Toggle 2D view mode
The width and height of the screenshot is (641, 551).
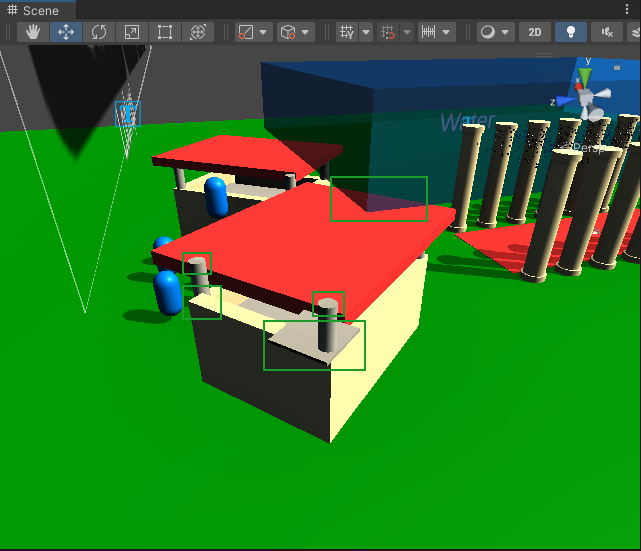coord(535,32)
